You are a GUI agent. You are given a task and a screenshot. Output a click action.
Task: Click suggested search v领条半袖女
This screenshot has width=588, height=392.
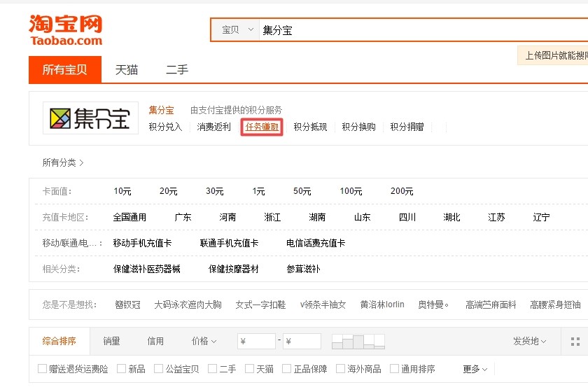[x=323, y=304]
